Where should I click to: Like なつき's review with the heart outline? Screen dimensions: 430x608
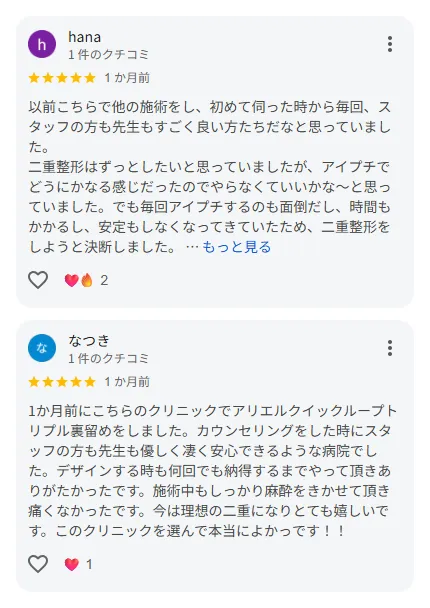coord(38,563)
